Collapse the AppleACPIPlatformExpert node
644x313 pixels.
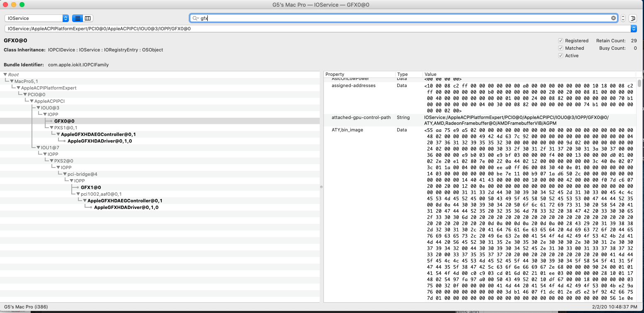[19, 88]
